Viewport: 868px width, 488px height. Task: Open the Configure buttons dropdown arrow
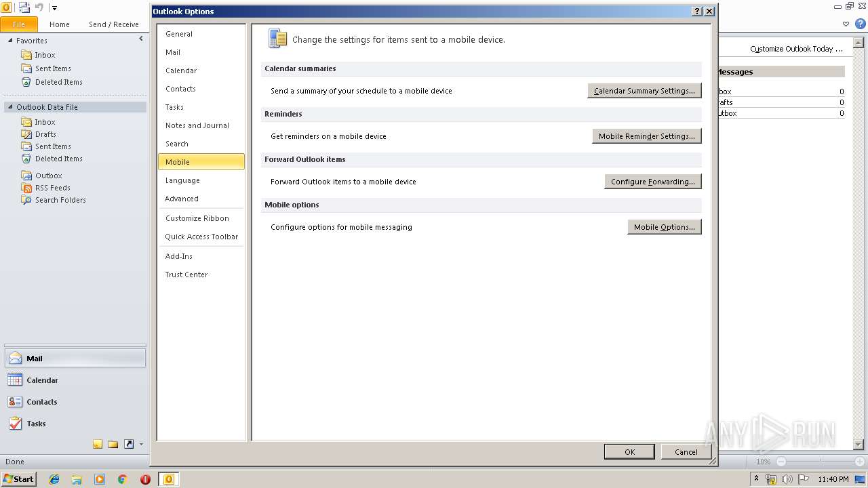coord(141,445)
